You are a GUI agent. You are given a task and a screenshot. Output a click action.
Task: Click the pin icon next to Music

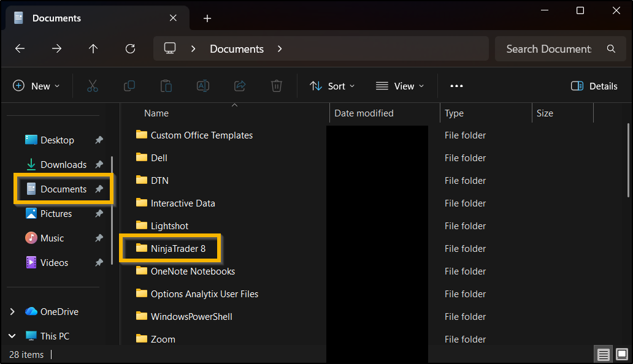(x=99, y=238)
